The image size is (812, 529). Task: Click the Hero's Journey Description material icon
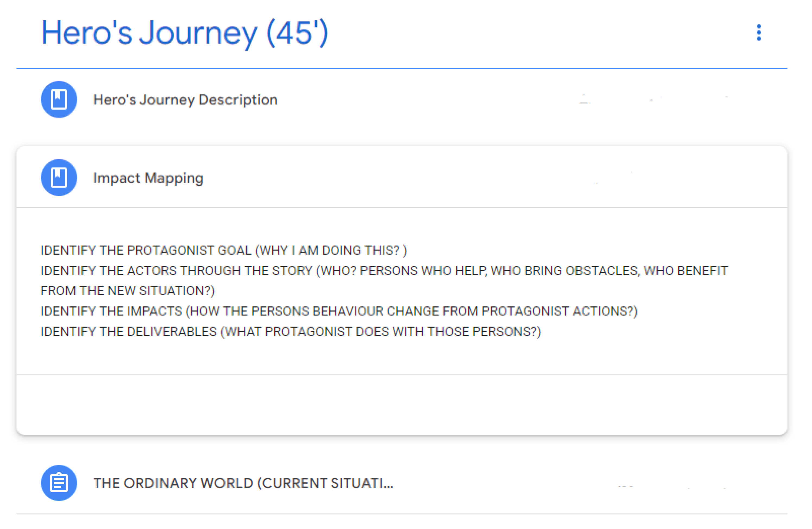click(x=59, y=99)
